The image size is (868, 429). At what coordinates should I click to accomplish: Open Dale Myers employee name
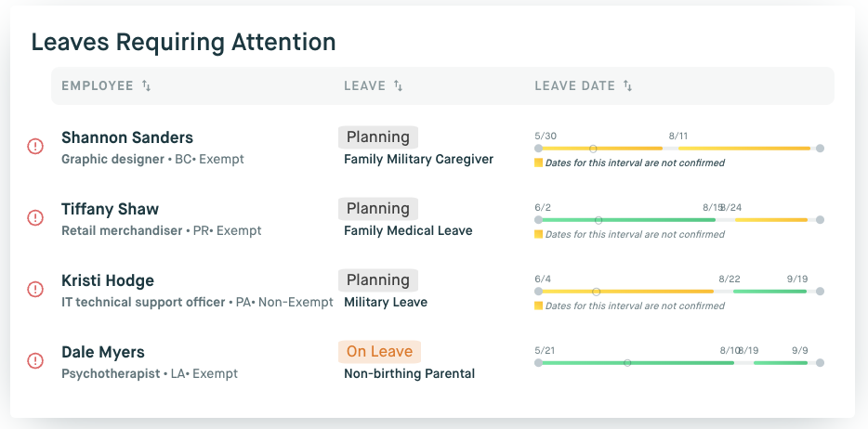(103, 352)
